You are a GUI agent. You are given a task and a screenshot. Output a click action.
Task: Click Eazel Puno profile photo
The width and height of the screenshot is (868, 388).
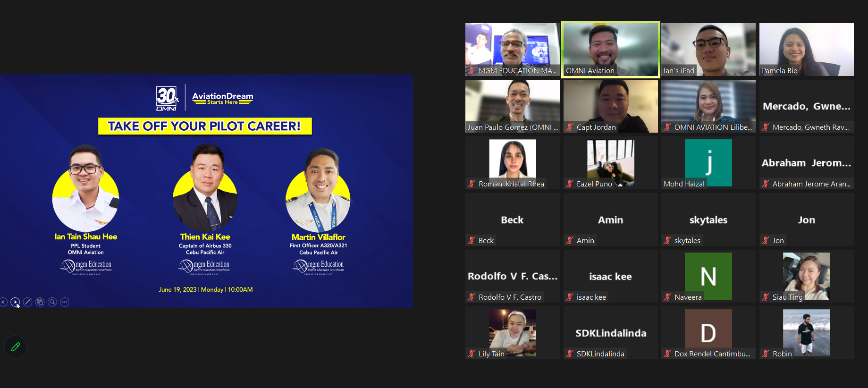click(611, 163)
